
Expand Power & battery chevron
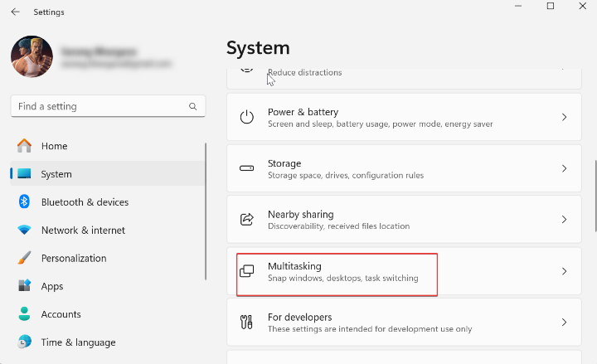point(564,118)
